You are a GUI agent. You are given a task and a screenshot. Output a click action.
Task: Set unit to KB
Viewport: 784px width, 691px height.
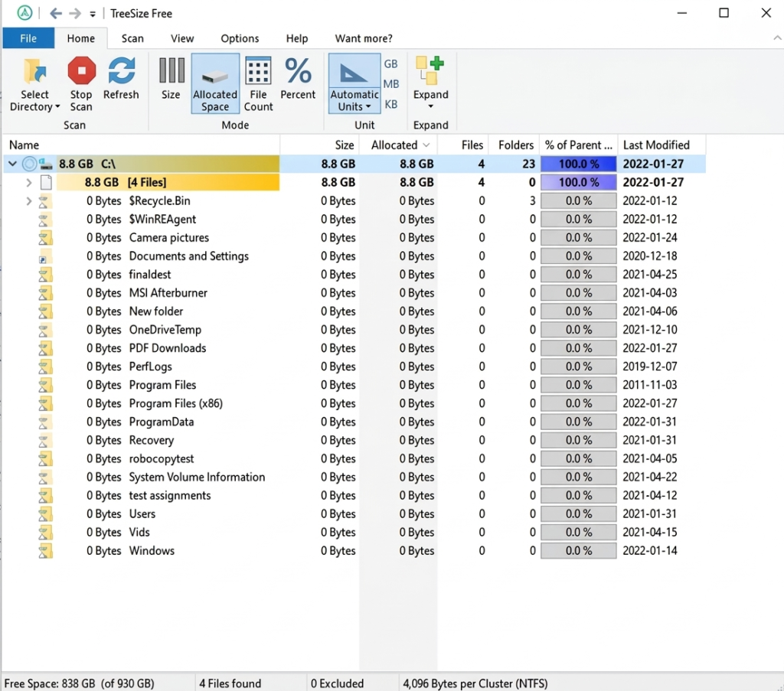click(x=391, y=104)
